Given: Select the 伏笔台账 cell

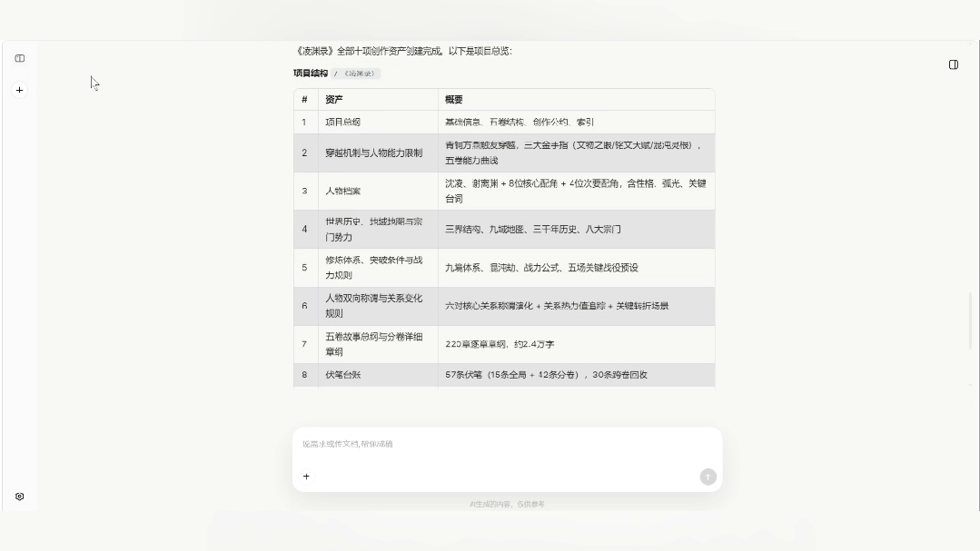Looking at the screenshot, I should [378, 375].
